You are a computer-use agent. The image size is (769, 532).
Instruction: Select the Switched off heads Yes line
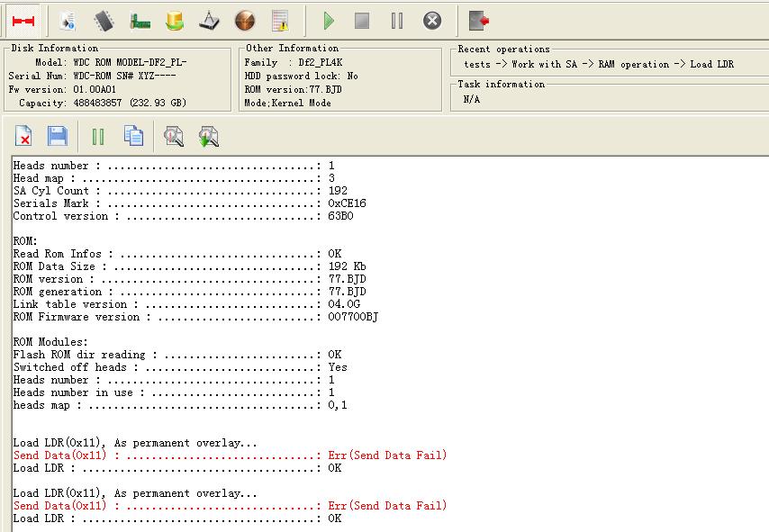pos(180,368)
